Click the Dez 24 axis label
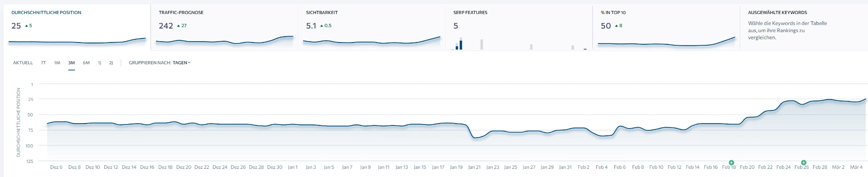 coord(220,167)
